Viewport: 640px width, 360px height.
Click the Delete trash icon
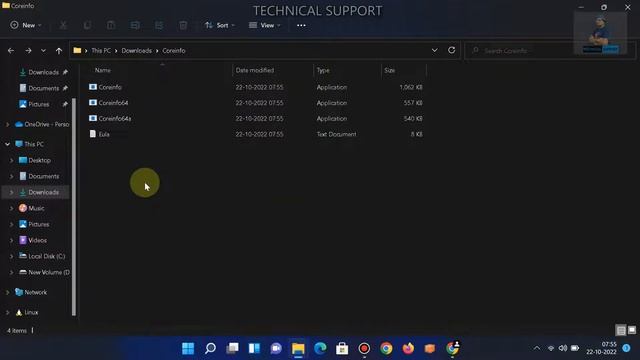tap(183, 25)
